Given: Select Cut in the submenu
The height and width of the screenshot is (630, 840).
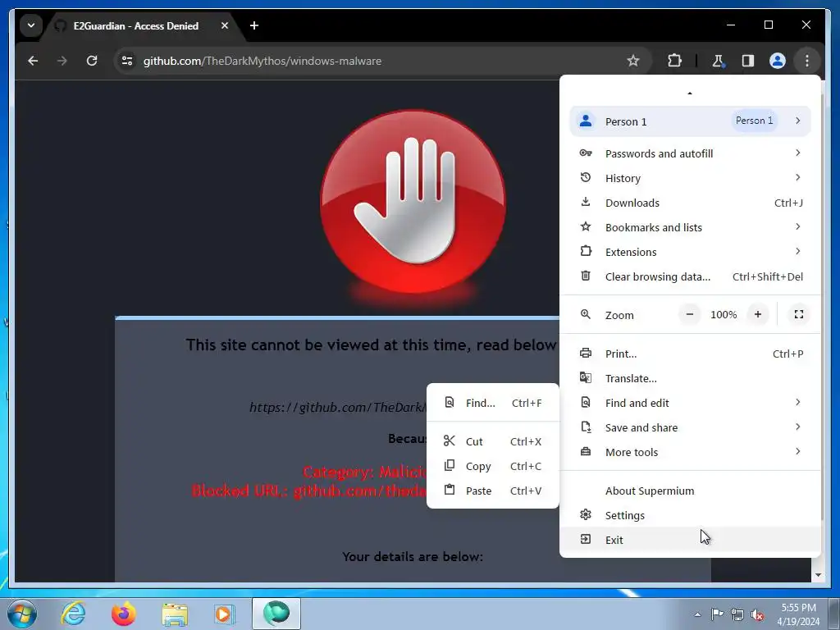Looking at the screenshot, I should [493, 442].
